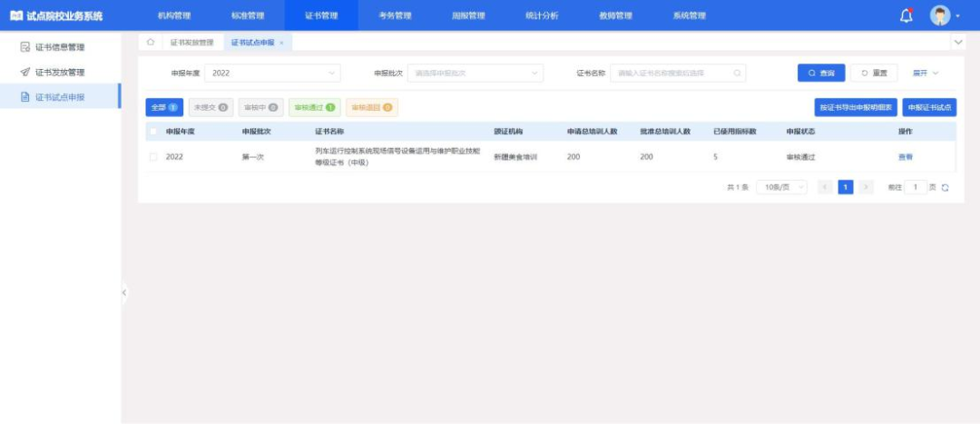Open the 教师管理 menu
Screen dimensions: 980x424
coord(615,15)
